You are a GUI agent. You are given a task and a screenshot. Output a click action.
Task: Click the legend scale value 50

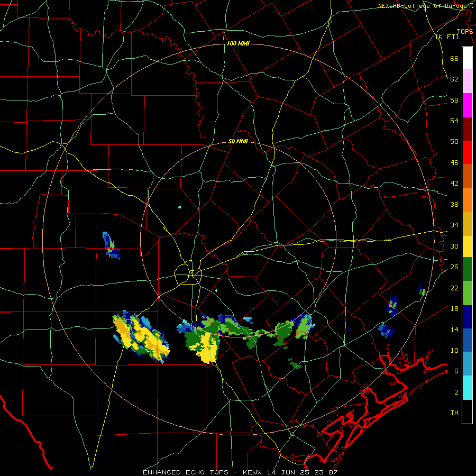point(454,141)
